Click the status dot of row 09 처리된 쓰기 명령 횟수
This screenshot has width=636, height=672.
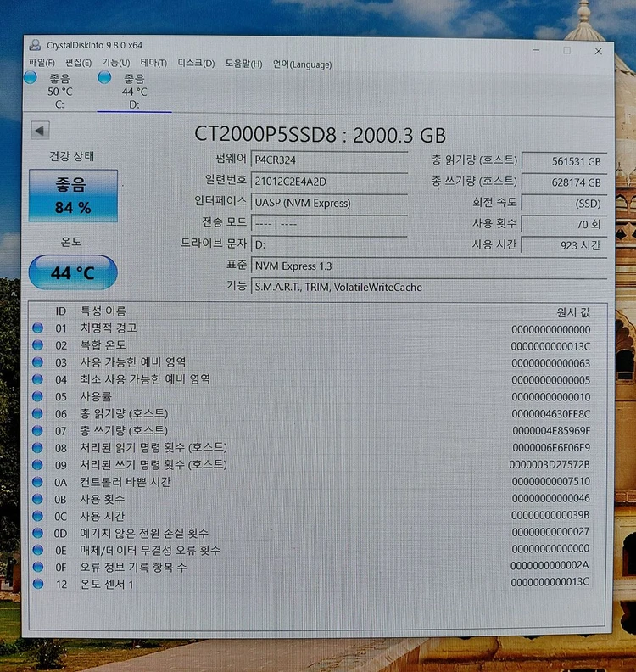pos(37,465)
